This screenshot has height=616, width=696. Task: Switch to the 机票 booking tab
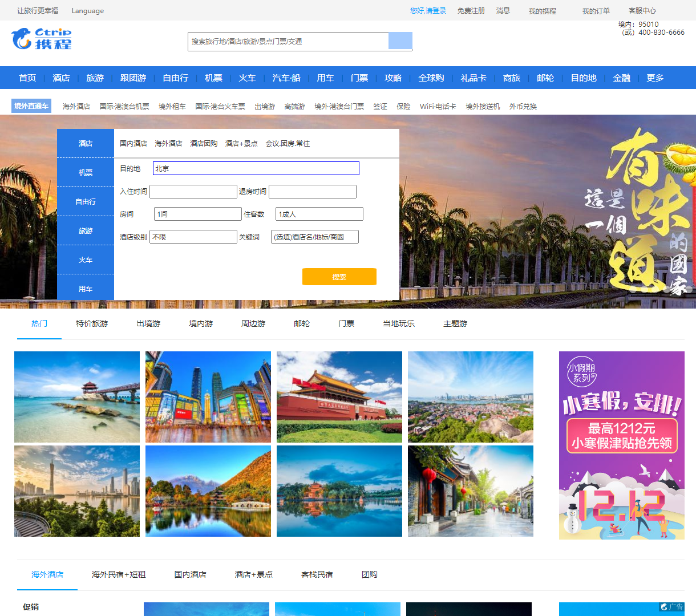[85, 172]
